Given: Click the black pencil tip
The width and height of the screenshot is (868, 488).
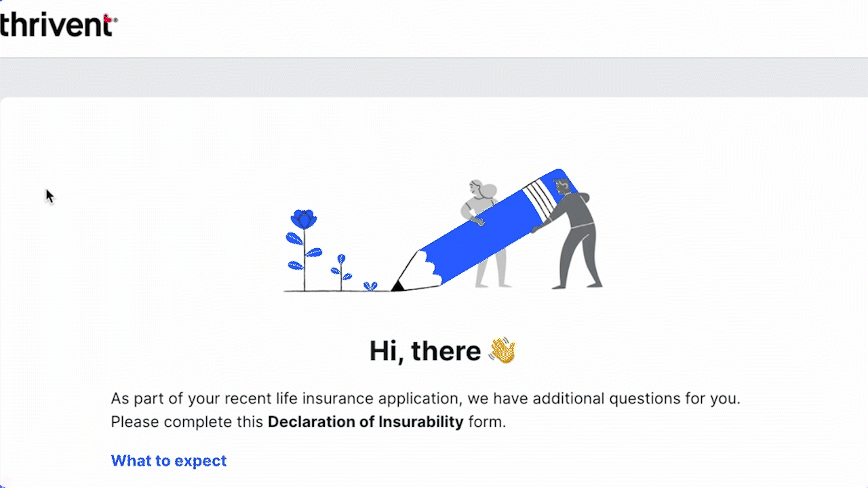Looking at the screenshot, I should coord(398,286).
